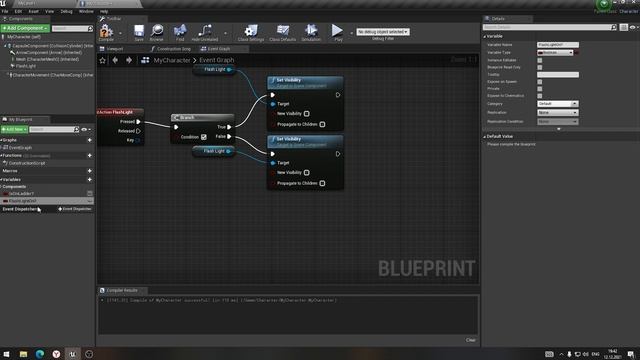This screenshot has width=640, height=360.
Task: Click the Compile toolbar icon
Action: 106,32
